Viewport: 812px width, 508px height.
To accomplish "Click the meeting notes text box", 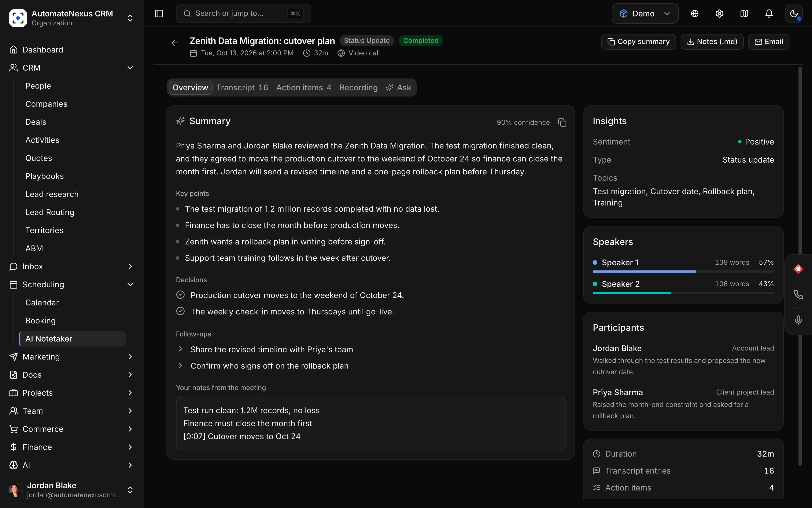I will 370,423.
